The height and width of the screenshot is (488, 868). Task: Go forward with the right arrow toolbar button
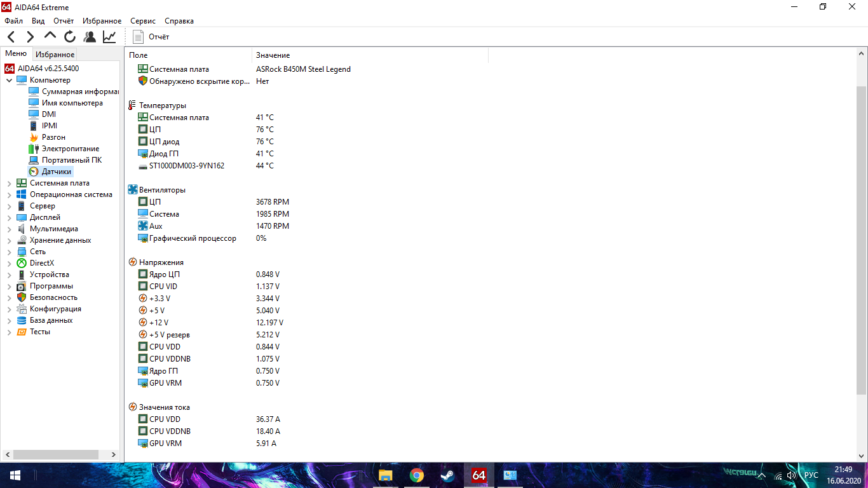(x=31, y=37)
